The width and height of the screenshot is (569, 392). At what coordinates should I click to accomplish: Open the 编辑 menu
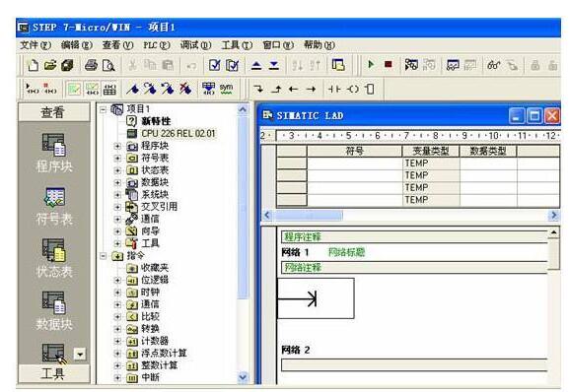pyautogui.click(x=77, y=45)
